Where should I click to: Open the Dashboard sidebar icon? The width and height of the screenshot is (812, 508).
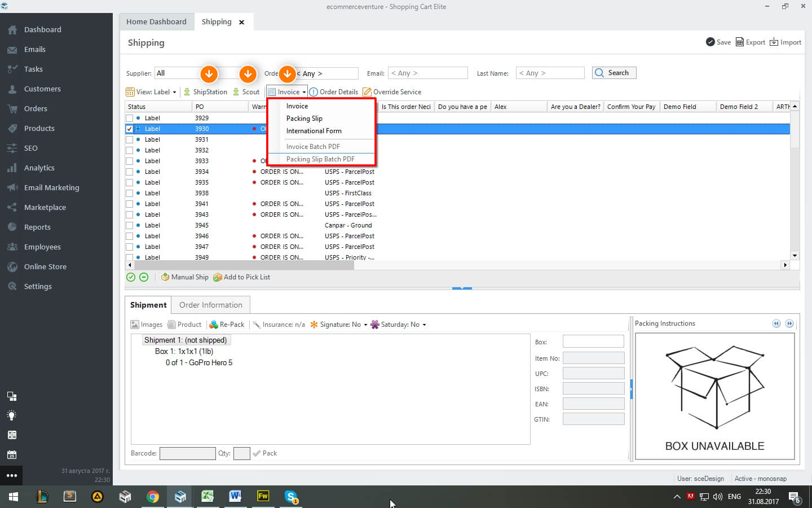(12, 30)
